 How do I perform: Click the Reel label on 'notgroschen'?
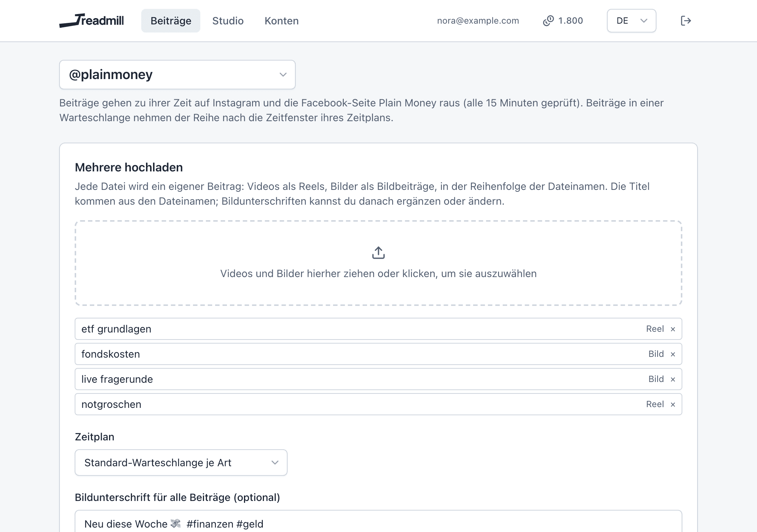(x=655, y=404)
